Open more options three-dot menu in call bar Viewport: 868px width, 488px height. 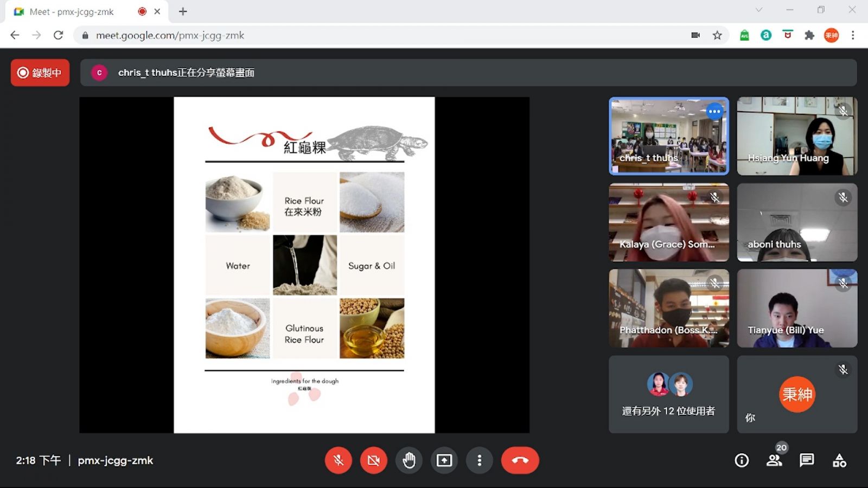479,460
